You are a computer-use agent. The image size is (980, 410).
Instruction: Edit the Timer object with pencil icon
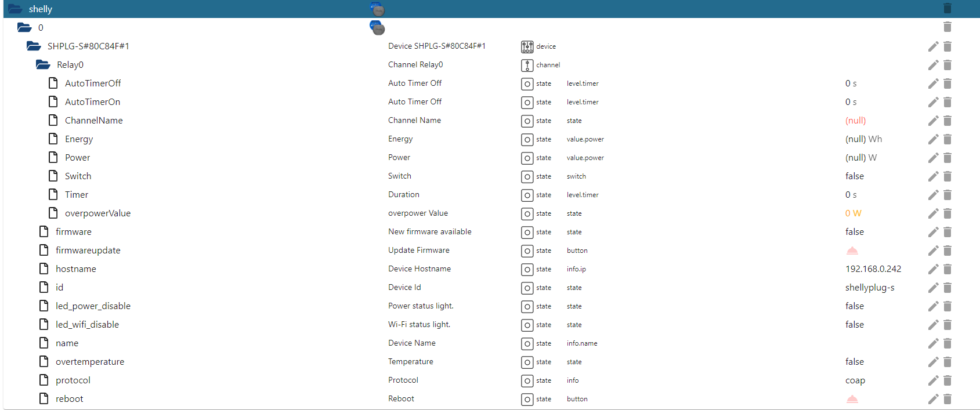click(933, 195)
